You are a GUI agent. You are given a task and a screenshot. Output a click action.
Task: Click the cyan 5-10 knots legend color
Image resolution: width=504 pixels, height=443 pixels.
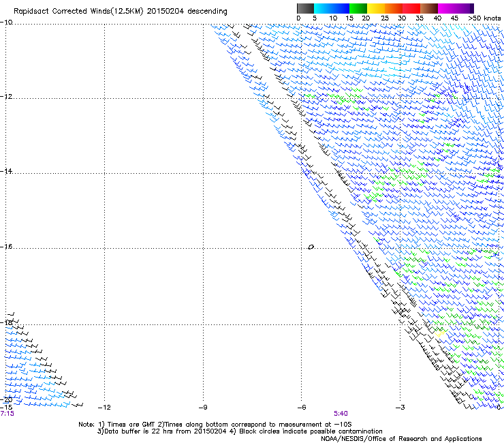(323, 8)
